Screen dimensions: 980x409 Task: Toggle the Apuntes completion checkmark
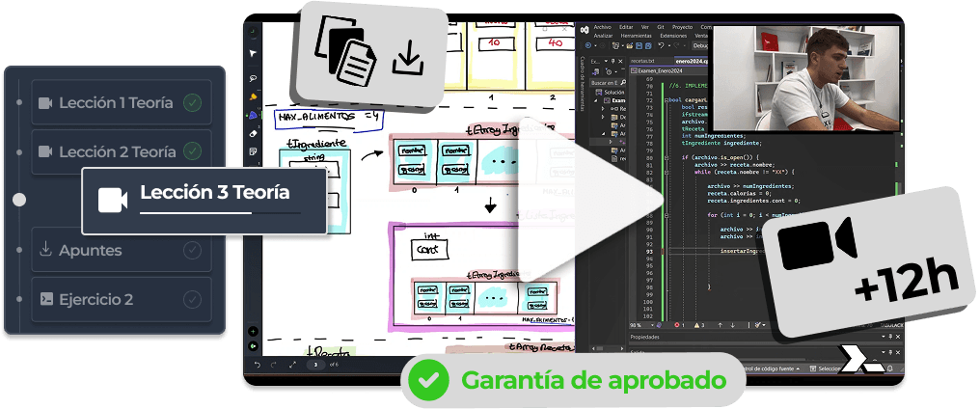[x=193, y=251]
